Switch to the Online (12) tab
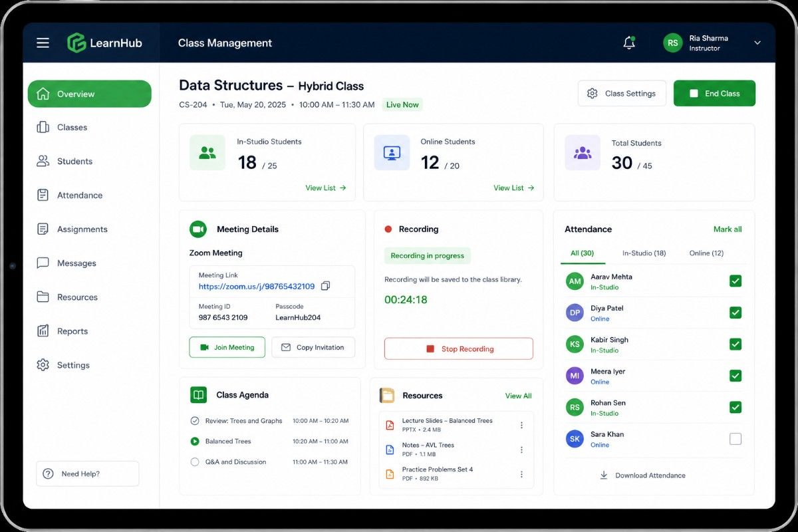 706,253
